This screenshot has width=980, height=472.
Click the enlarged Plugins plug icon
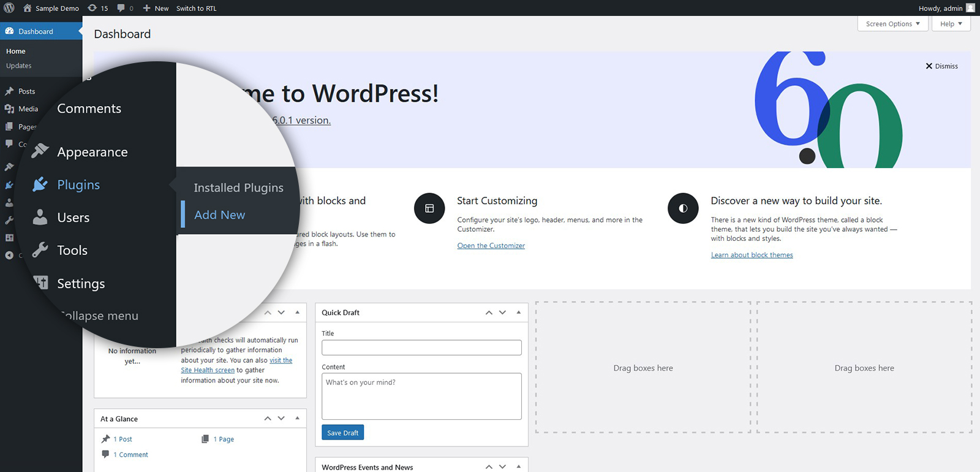pyautogui.click(x=40, y=184)
